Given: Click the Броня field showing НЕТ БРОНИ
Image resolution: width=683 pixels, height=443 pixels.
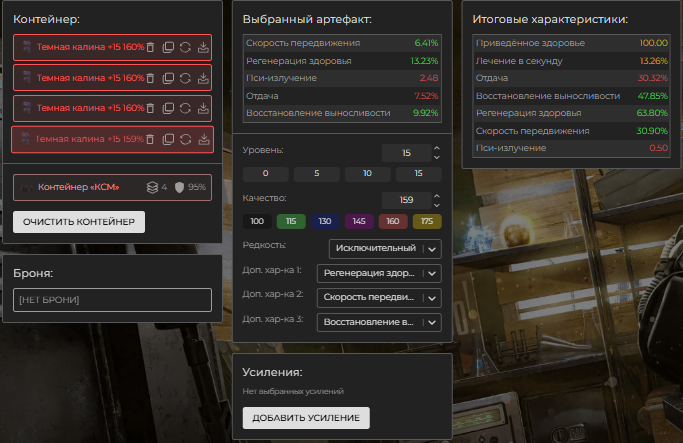Looking at the screenshot, I should tap(112, 299).
